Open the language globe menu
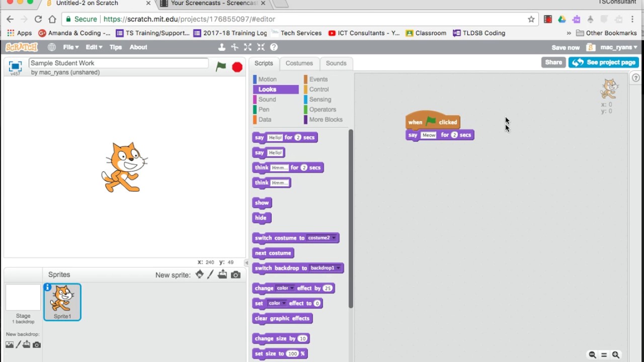 click(x=52, y=47)
